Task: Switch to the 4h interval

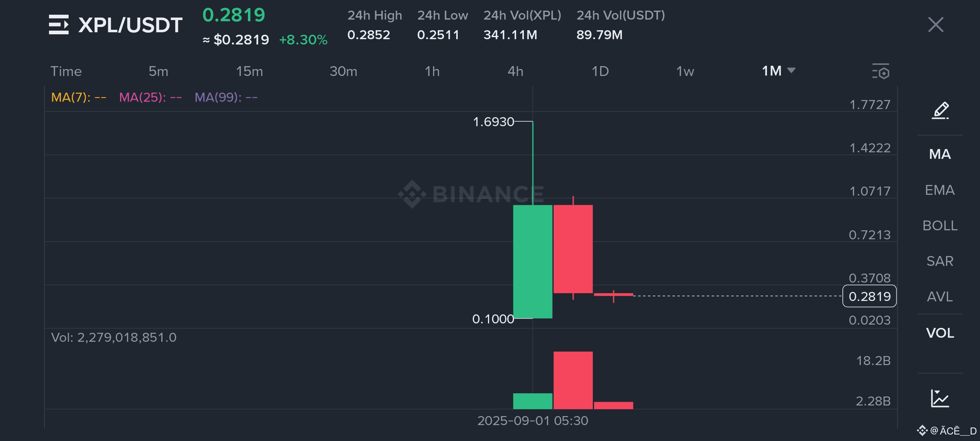Action: pyautogui.click(x=515, y=71)
